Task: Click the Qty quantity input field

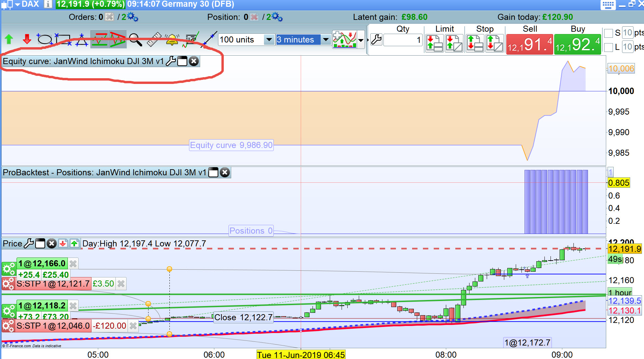Action: [403, 40]
